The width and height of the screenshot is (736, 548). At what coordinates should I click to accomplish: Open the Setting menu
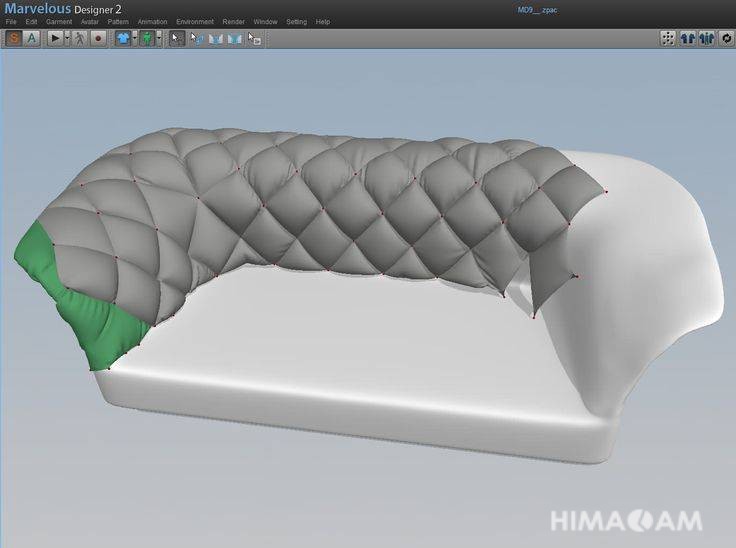[296, 22]
